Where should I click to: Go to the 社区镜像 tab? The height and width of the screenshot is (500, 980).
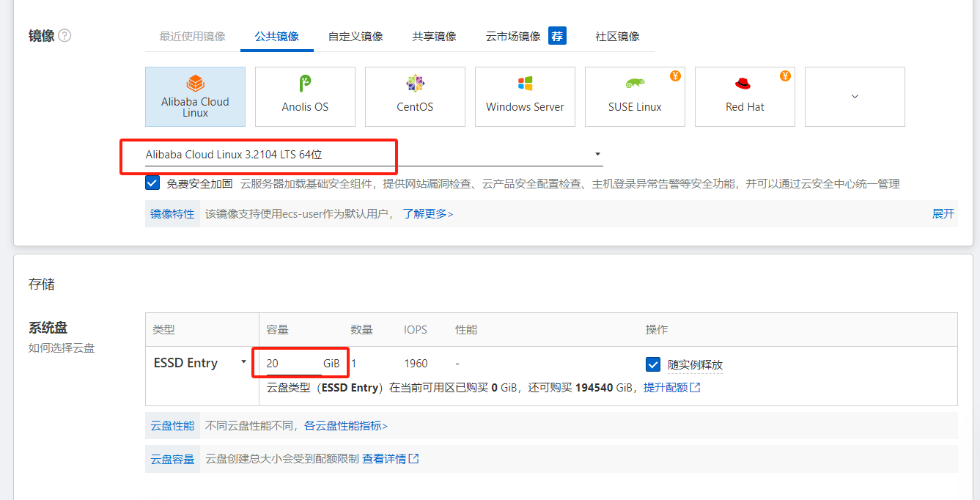coord(617,36)
